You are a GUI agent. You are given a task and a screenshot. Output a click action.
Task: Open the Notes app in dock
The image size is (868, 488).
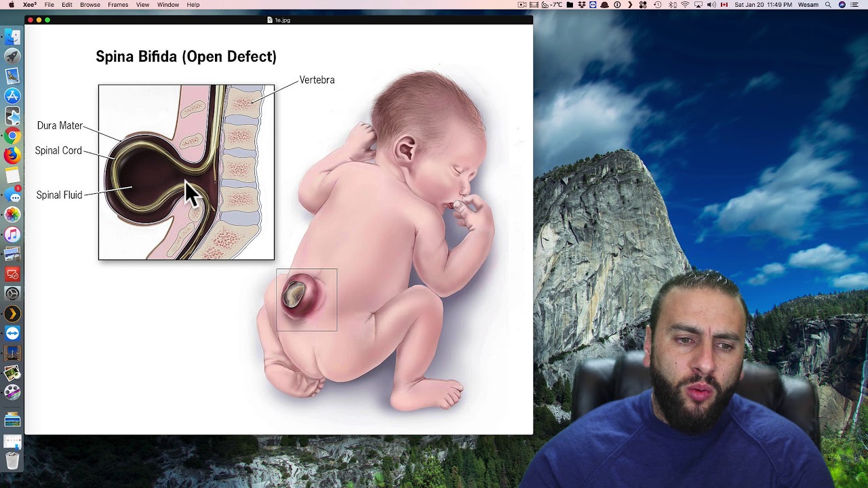(x=12, y=175)
